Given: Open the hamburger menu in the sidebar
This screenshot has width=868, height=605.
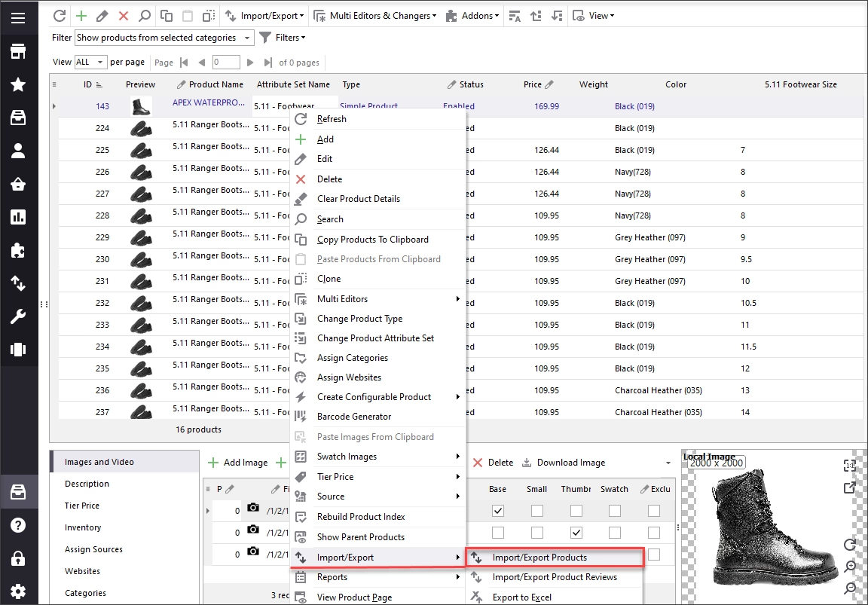Looking at the screenshot, I should [18, 18].
